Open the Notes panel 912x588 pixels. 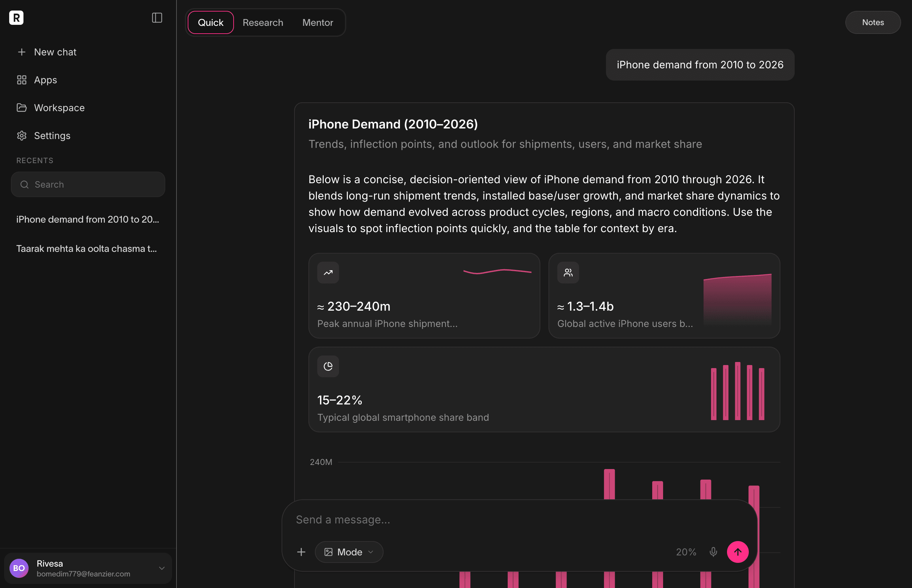click(x=873, y=22)
